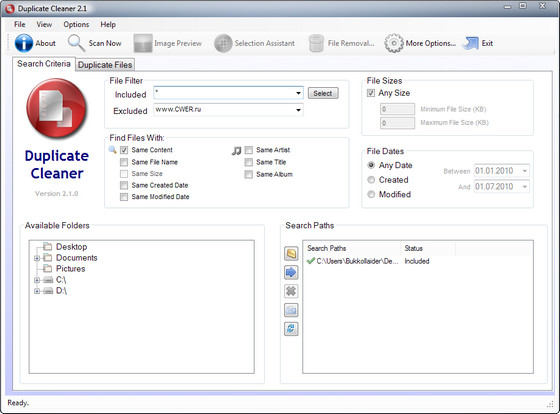Click the blue About info icon
The width and height of the screenshot is (560, 414).
(24, 43)
